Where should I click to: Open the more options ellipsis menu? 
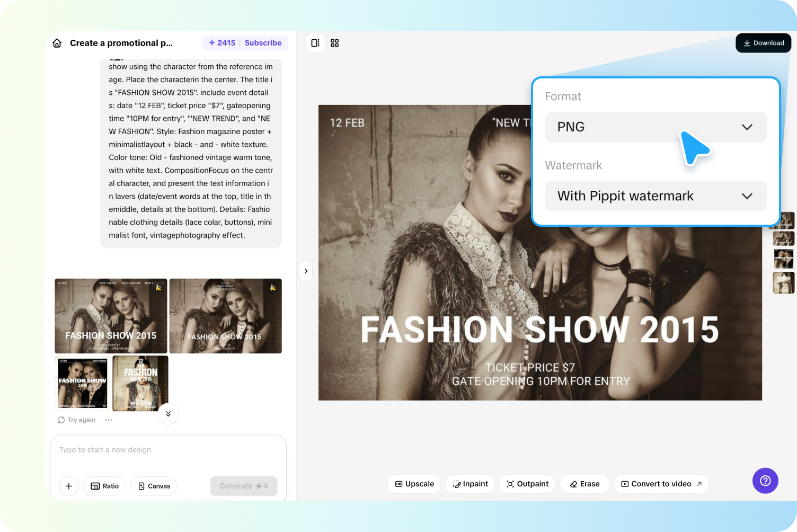(x=109, y=420)
